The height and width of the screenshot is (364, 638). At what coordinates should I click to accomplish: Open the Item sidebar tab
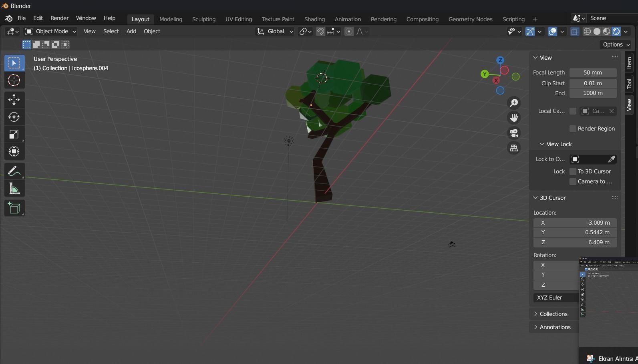pos(629,63)
